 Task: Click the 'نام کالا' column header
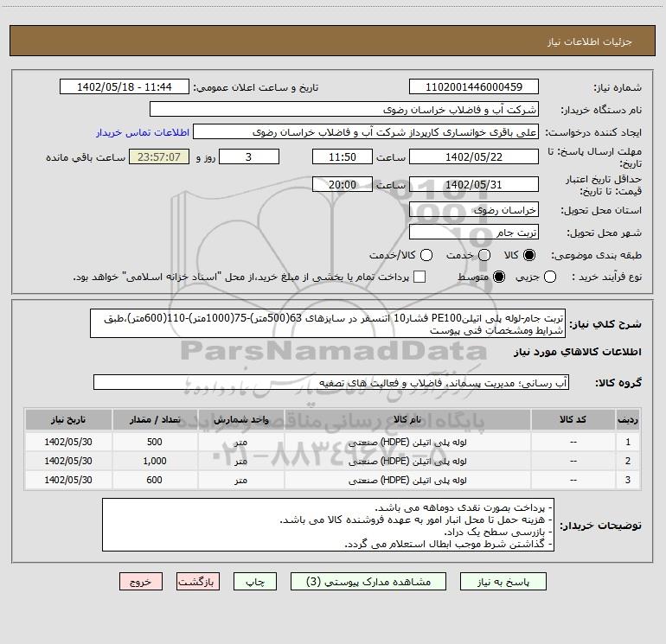[x=407, y=419]
